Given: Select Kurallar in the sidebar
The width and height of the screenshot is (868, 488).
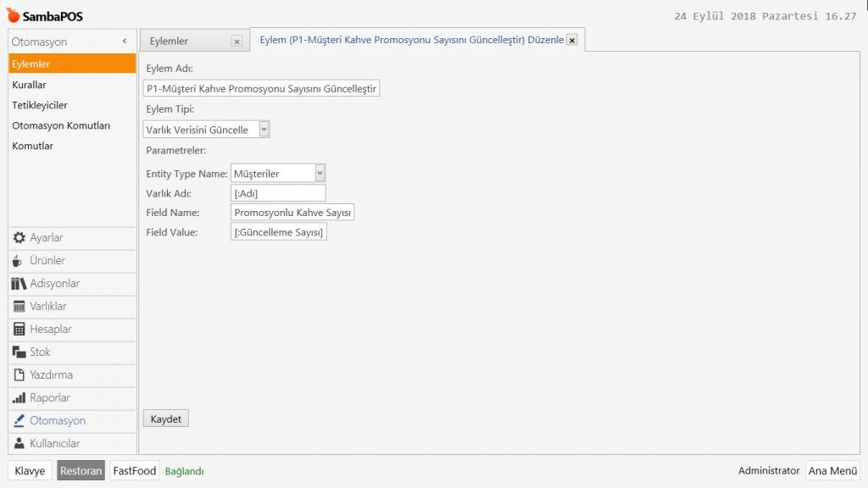Looking at the screenshot, I should [30, 85].
